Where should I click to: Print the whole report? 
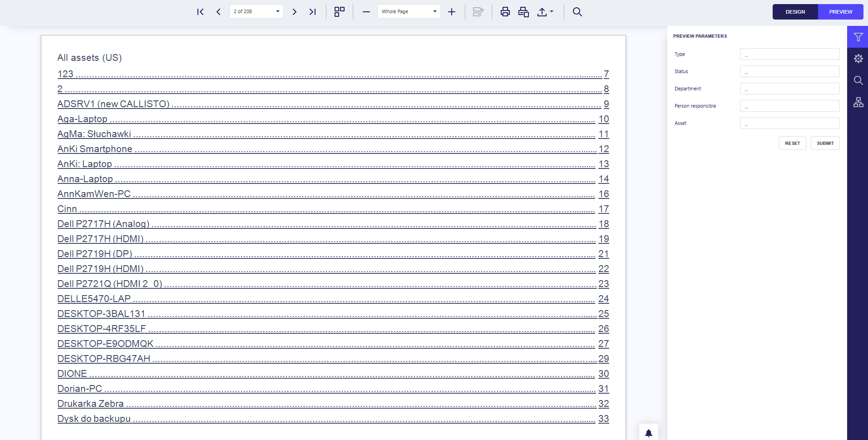click(x=505, y=12)
